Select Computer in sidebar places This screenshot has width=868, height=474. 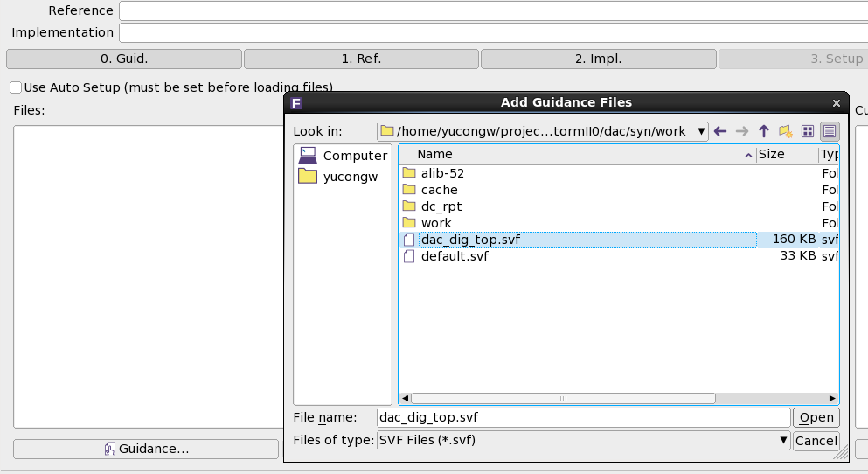(x=343, y=156)
